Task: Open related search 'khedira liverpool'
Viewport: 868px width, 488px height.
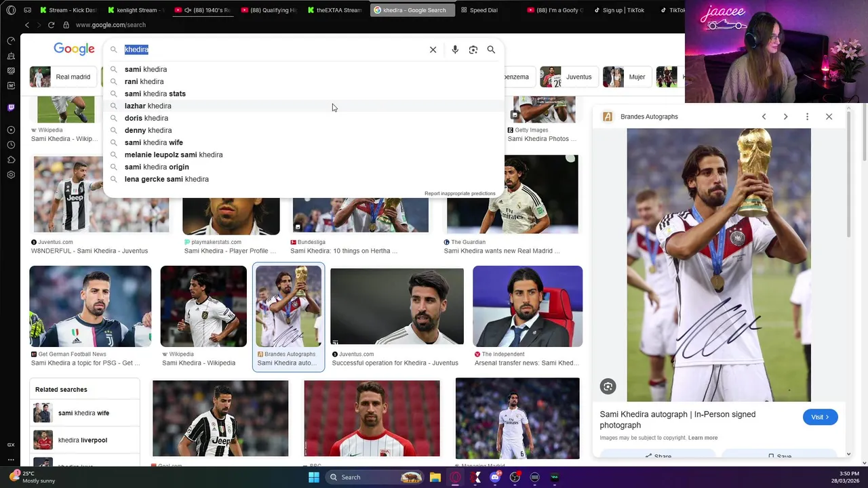Action: click(x=83, y=440)
